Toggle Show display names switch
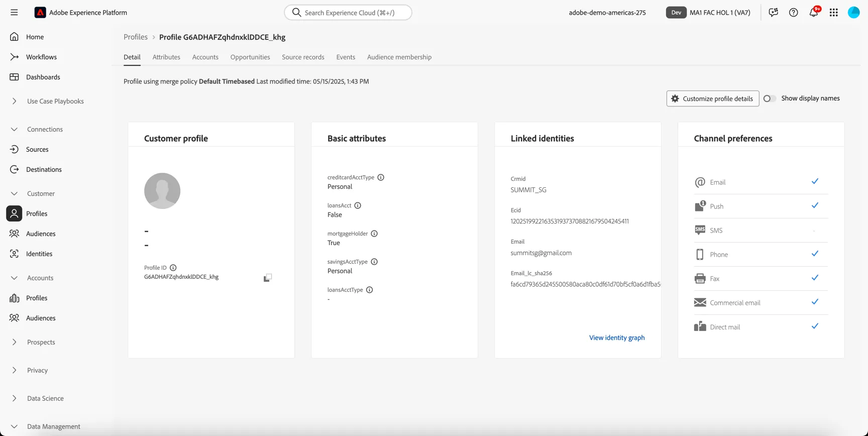The image size is (868, 436). pos(770,98)
